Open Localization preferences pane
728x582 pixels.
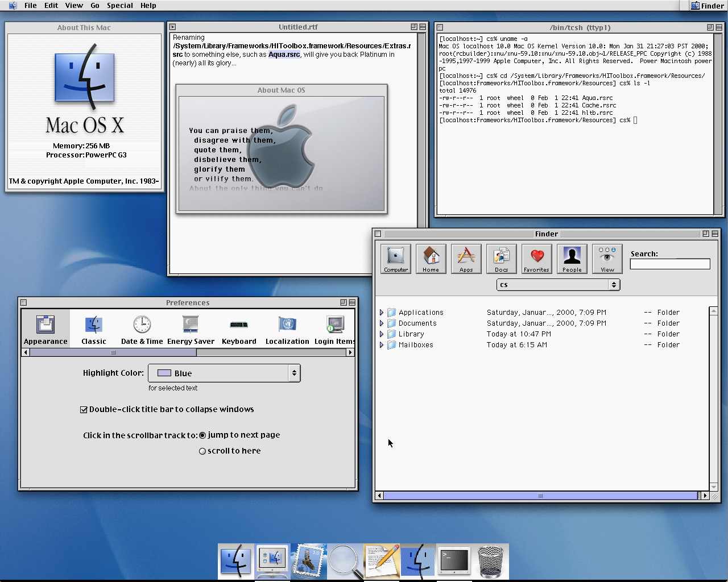coord(287,329)
